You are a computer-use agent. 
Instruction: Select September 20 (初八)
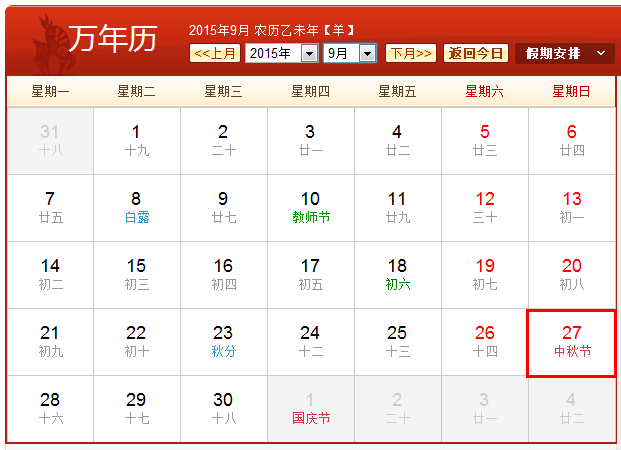point(572,275)
